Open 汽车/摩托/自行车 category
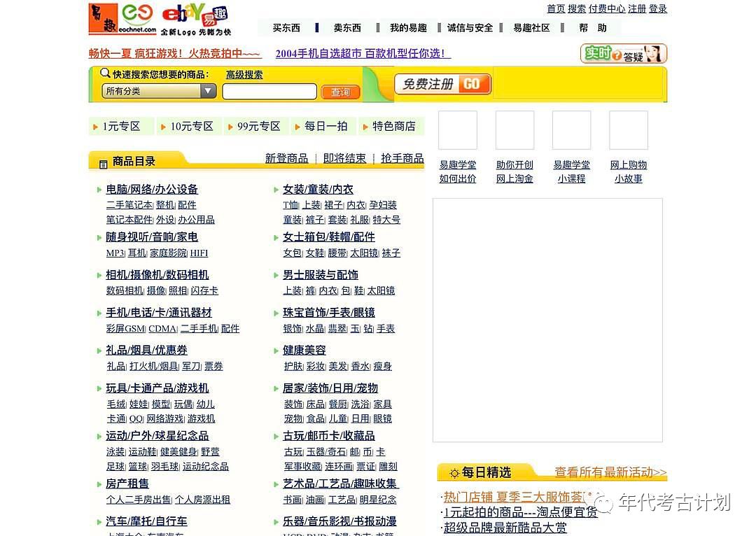This screenshot has width=756, height=536. click(146, 521)
